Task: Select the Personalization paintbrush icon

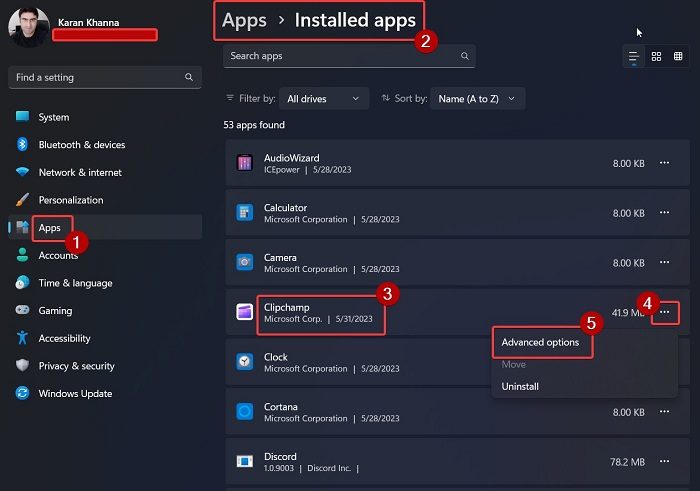Action: (22, 200)
